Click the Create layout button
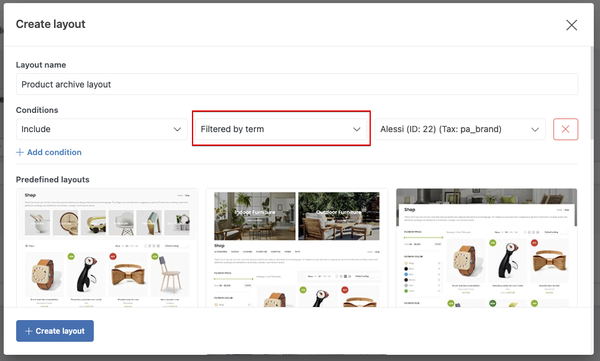The width and height of the screenshot is (600, 361). (55, 331)
